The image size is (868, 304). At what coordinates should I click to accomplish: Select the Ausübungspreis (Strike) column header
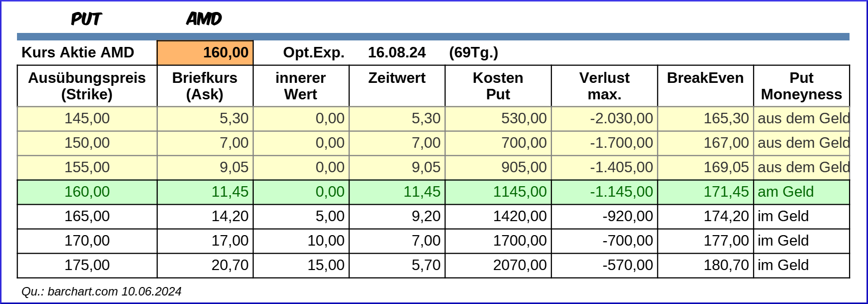point(87,86)
